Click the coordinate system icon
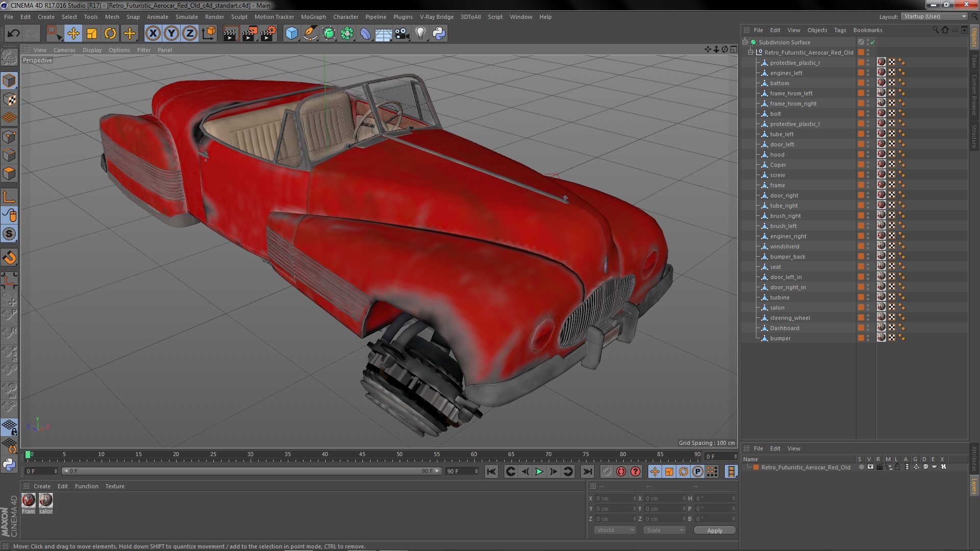Viewport: 980px width, 551px height. [x=209, y=34]
